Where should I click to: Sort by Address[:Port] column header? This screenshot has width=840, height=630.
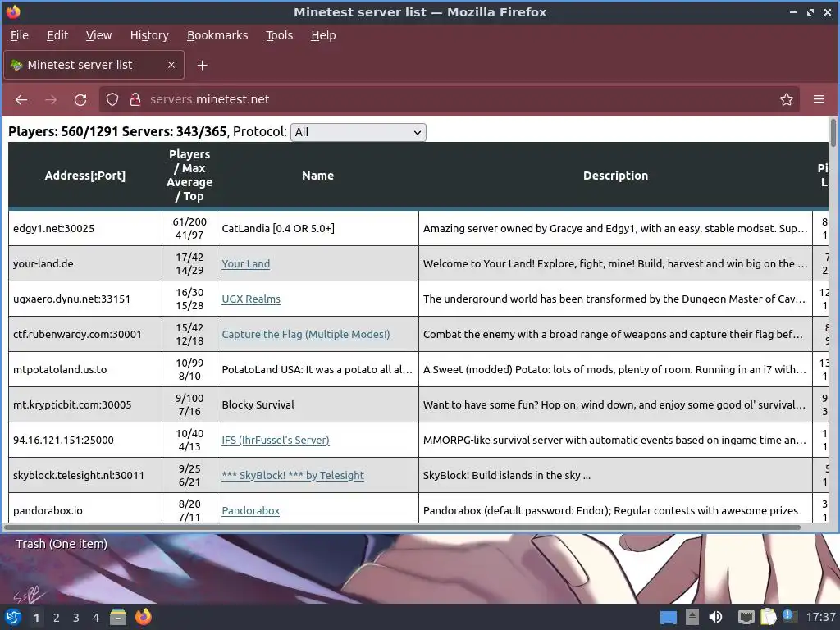pos(85,176)
